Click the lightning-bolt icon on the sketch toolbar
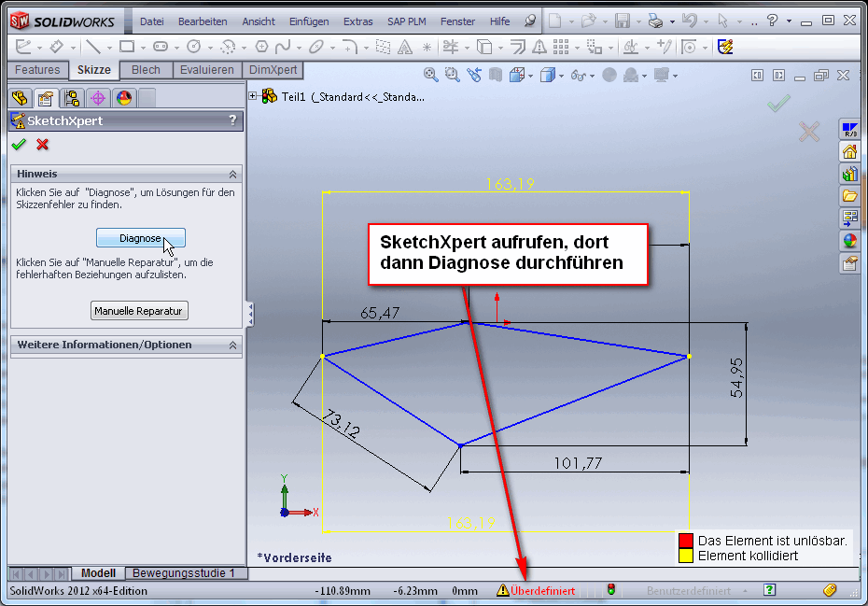 725,47
